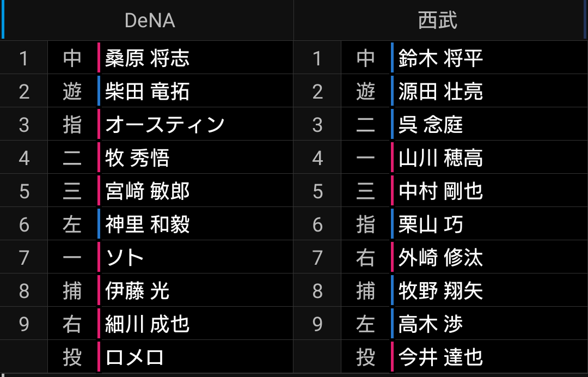Open player 呉 念庭

[x=431, y=125]
